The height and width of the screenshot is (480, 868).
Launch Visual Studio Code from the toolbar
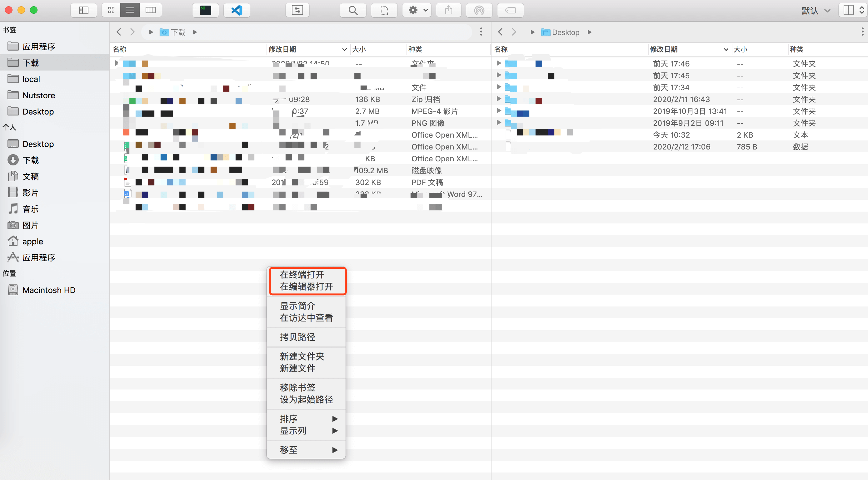coord(237,10)
